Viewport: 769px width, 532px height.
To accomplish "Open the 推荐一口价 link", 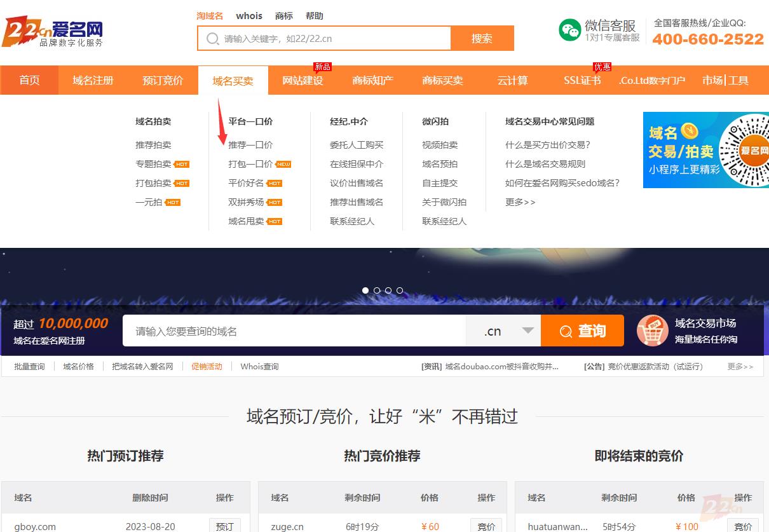I will coord(250,145).
